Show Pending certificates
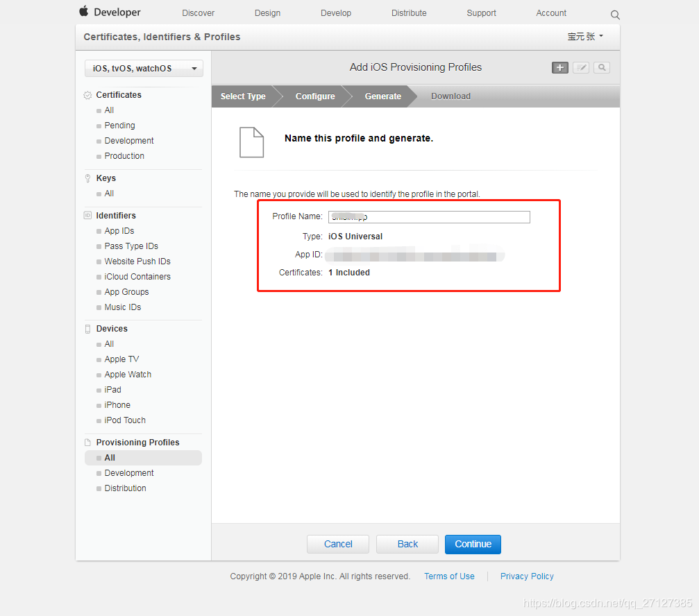This screenshot has height=616, width=699. point(119,126)
